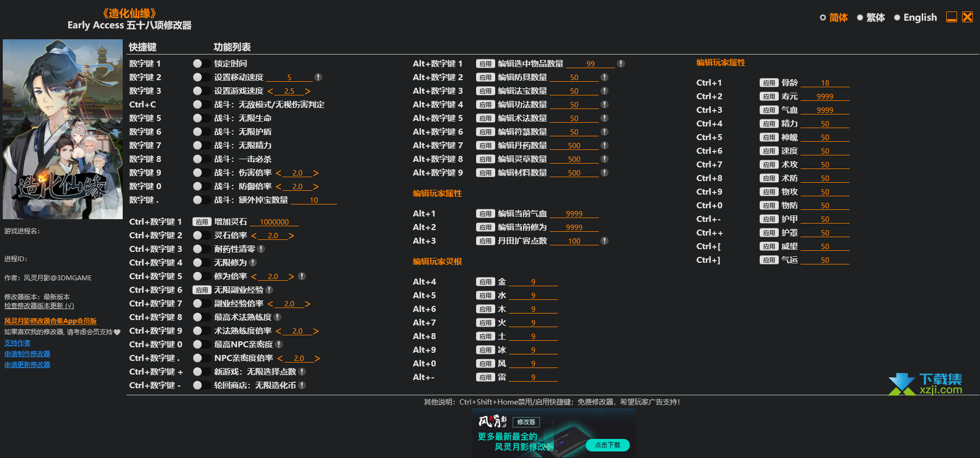Image resolution: width=980 pixels, height=458 pixels.
Task: Click the heart icon after 会员支持
Action: point(117,332)
